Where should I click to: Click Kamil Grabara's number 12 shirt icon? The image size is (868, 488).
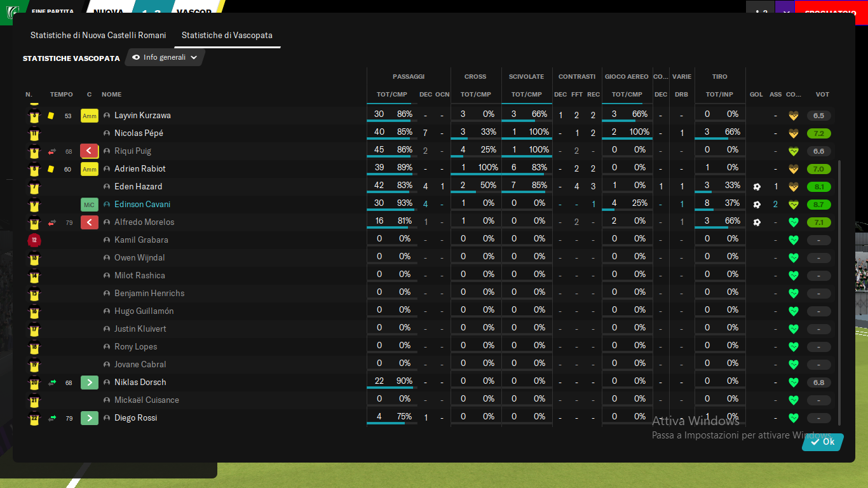coord(34,240)
